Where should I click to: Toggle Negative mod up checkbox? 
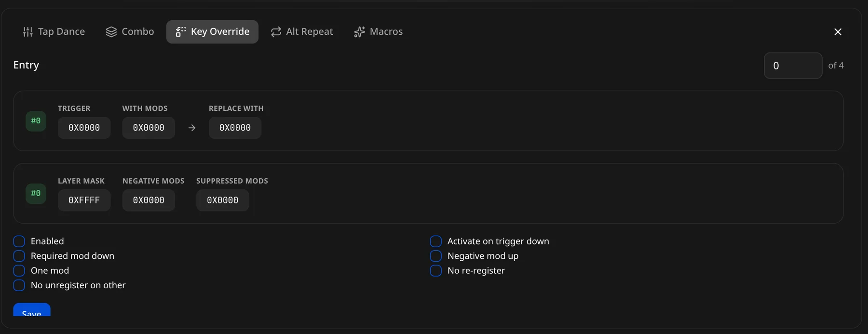(435, 256)
